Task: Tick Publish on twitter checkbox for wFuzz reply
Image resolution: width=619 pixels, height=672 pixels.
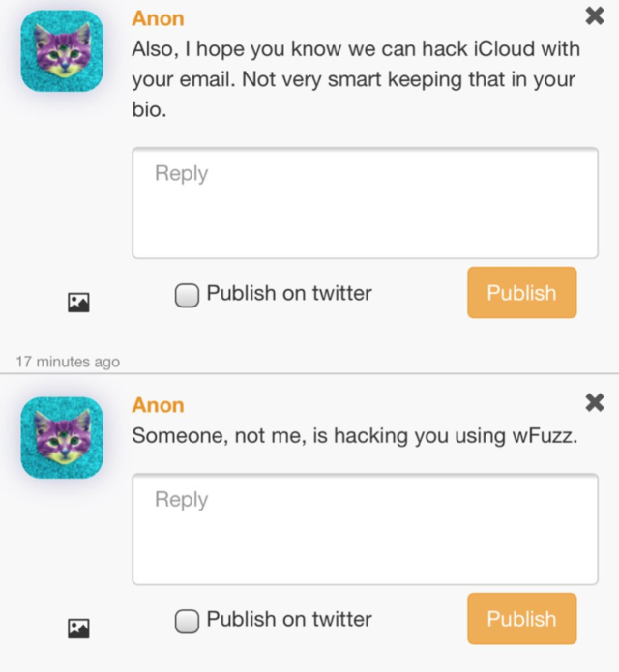Action: point(187,620)
